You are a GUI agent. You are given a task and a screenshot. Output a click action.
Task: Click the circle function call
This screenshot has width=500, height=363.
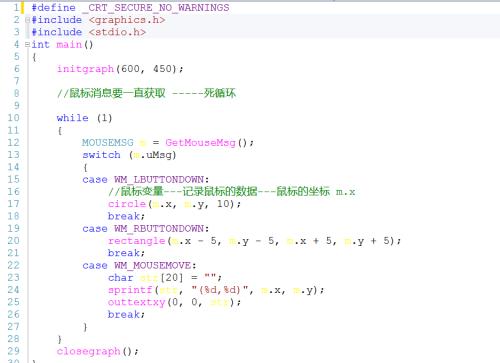click(127, 204)
